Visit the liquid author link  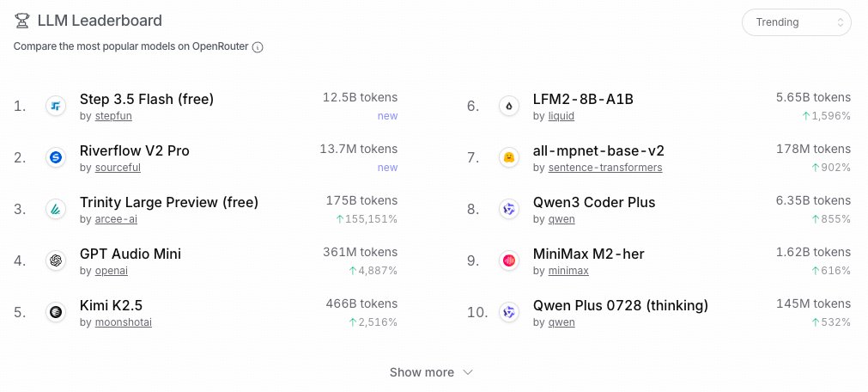561,116
